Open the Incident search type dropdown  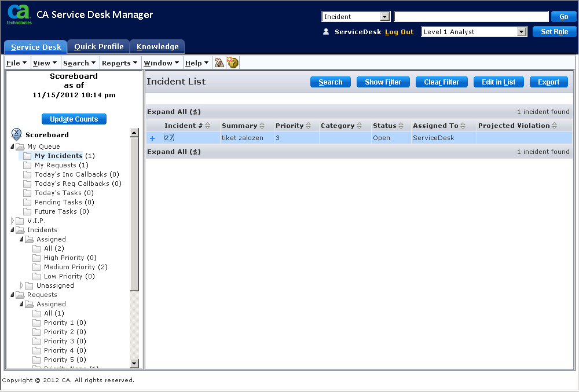coord(385,17)
